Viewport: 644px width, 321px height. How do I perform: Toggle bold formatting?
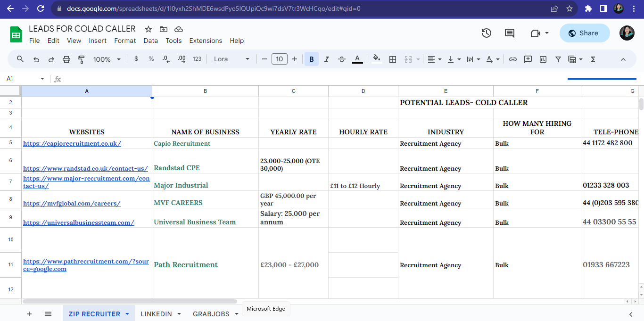tap(311, 59)
